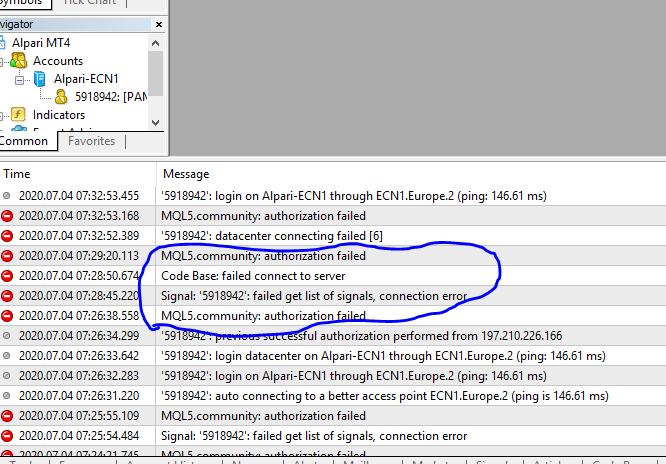Image resolution: width=666 pixels, height=464 pixels.
Task: Click error icon for 07:28:45.220 entry
Action: (x=7, y=296)
